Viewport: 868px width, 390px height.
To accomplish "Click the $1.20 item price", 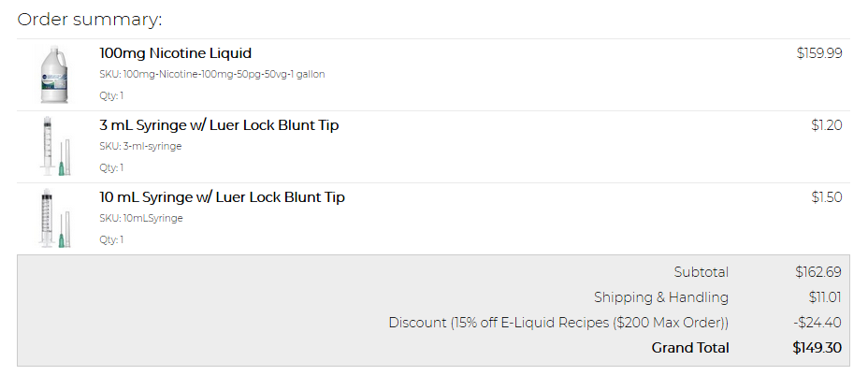I will pos(826,125).
